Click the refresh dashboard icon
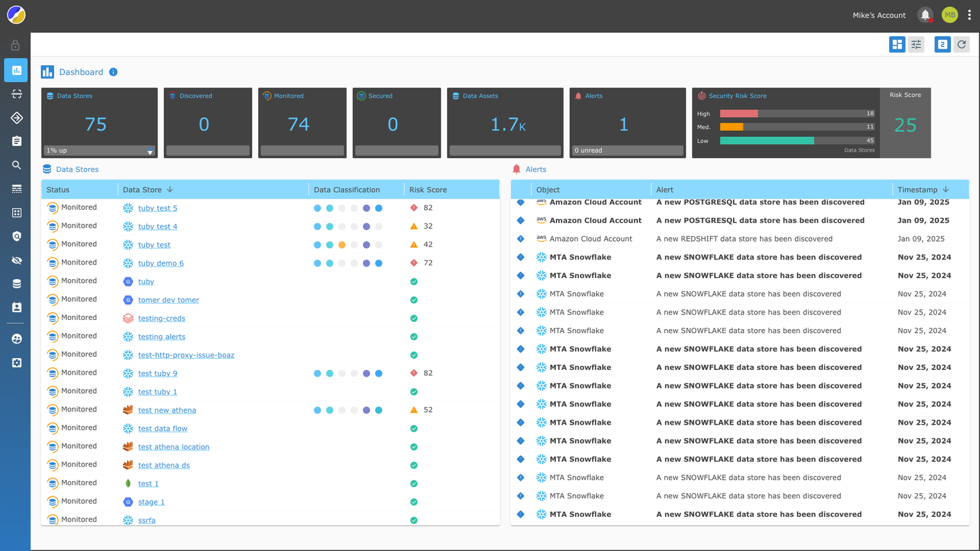This screenshot has width=980, height=551. click(x=962, y=44)
